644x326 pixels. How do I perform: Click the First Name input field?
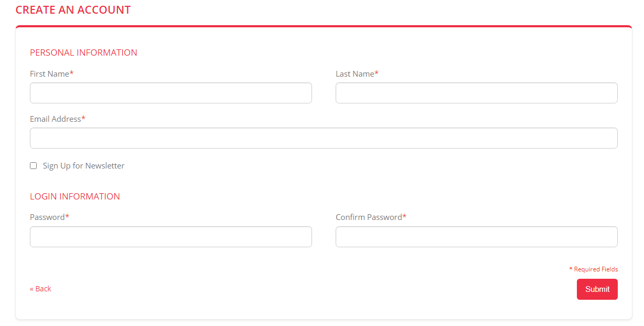tap(170, 93)
